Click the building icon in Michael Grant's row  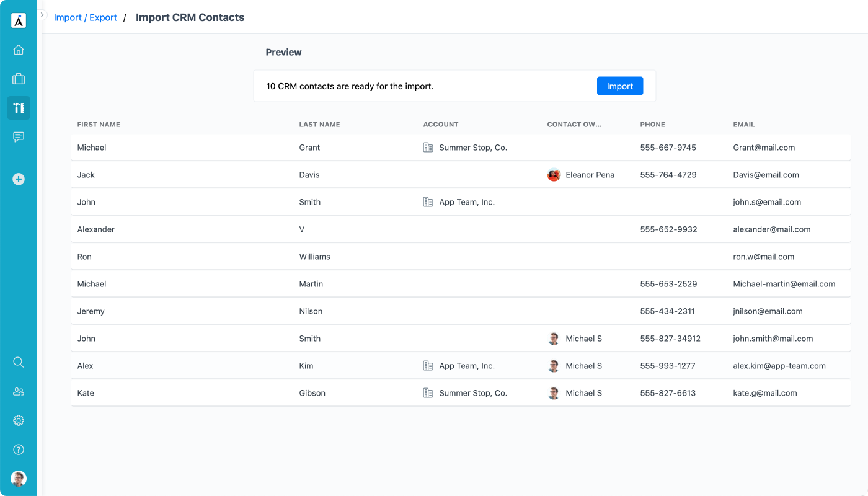(428, 148)
